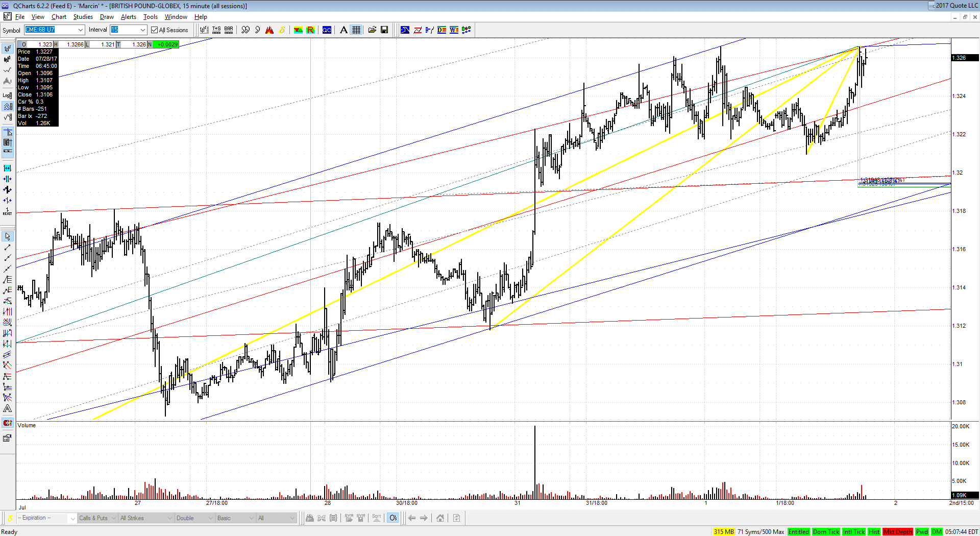
Task: Open the Studies menu
Action: [83, 17]
